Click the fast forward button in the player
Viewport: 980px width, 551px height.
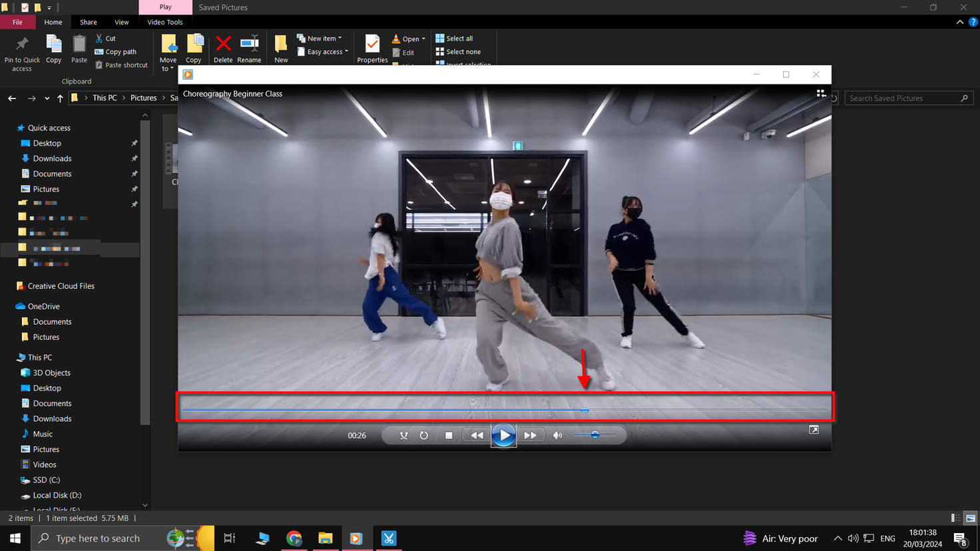(x=530, y=435)
